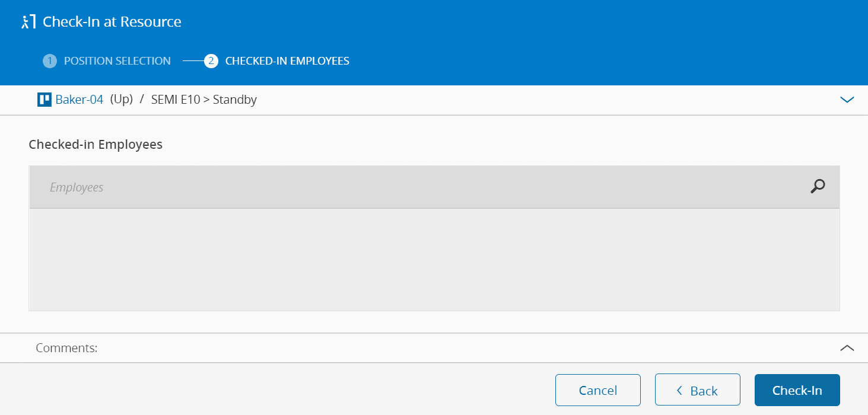Click the step 2 number circle
Screen dimensions: 868x415
point(211,61)
